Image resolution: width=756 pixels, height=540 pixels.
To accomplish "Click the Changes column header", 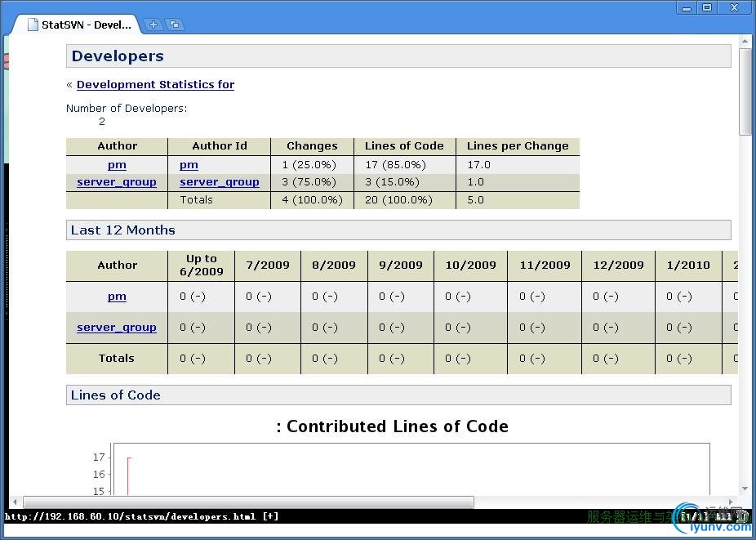I will [x=312, y=145].
